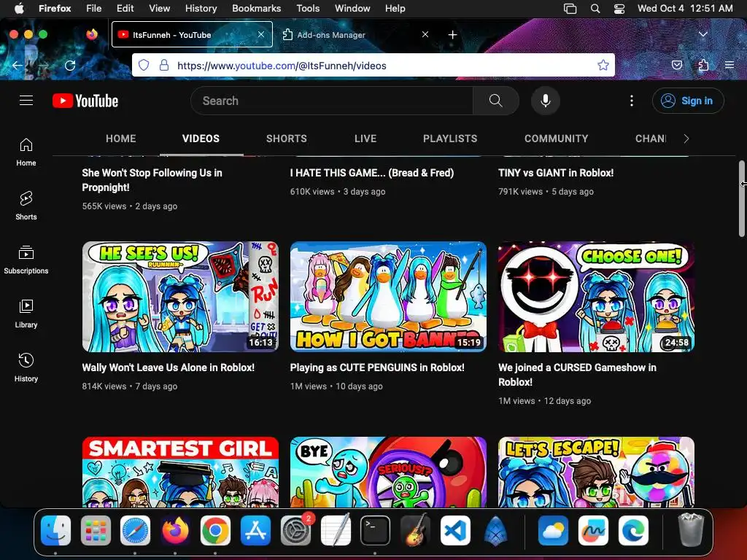
Task: Open Library in sidebar
Action: [x=26, y=314]
